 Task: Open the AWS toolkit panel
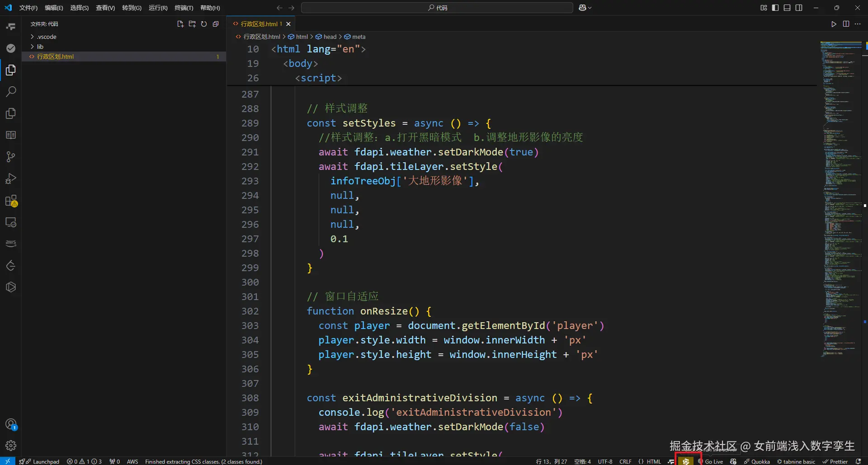point(11,243)
